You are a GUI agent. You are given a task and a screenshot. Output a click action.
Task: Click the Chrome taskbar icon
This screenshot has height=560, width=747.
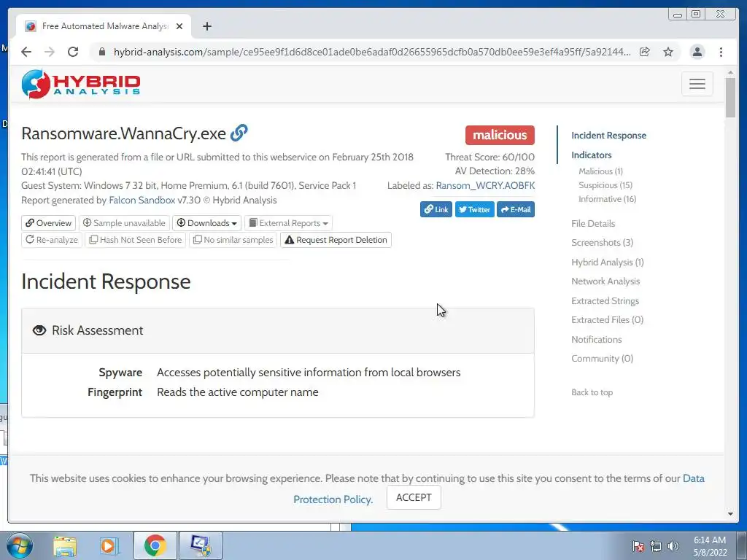click(x=155, y=545)
